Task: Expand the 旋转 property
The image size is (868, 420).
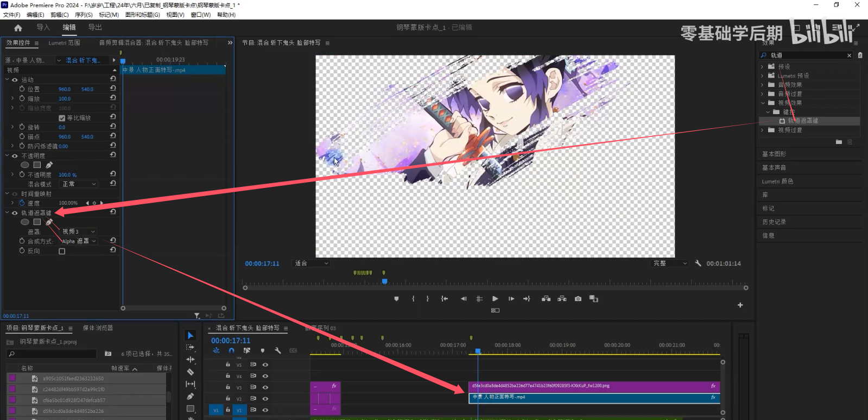Action: (x=12, y=127)
